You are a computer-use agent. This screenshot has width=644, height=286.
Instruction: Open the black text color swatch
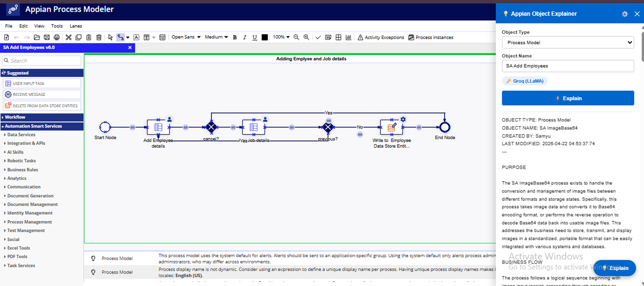[x=264, y=37]
